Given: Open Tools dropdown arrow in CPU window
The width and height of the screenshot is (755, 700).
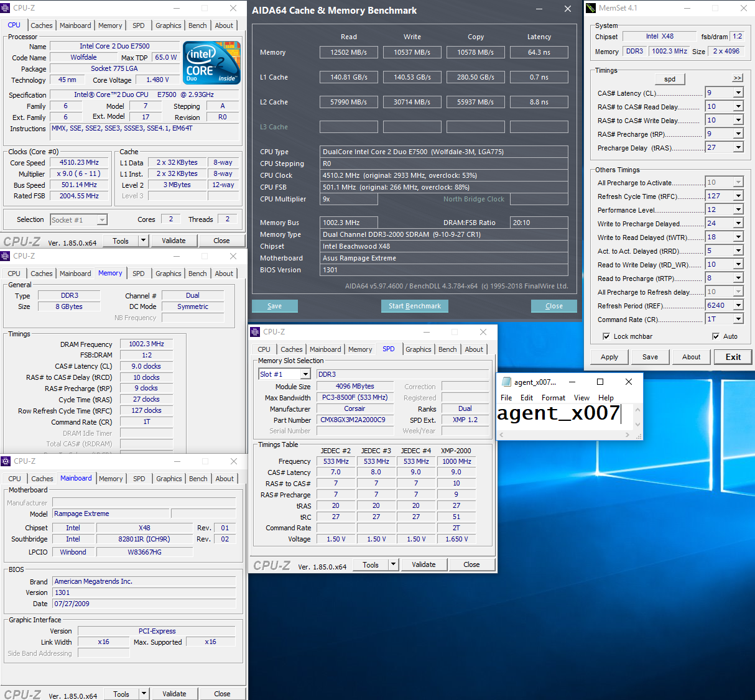Looking at the screenshot, I should (144, 241).
